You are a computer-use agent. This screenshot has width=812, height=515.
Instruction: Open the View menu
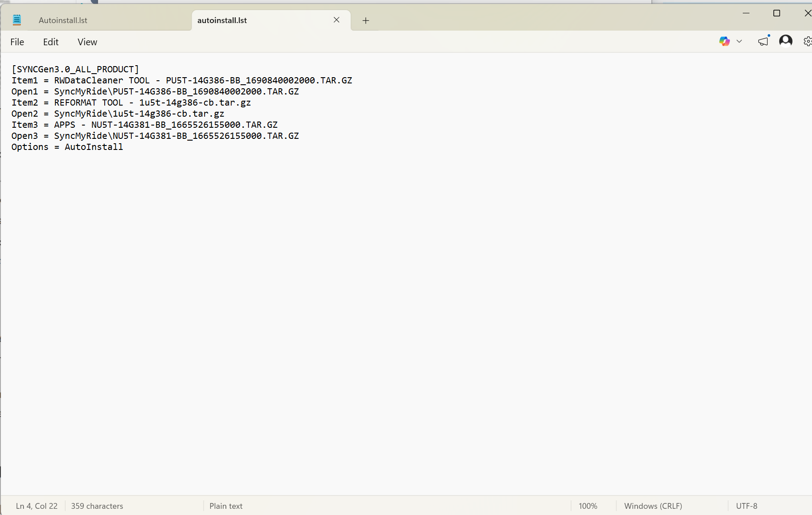click(x=87, y=42)
